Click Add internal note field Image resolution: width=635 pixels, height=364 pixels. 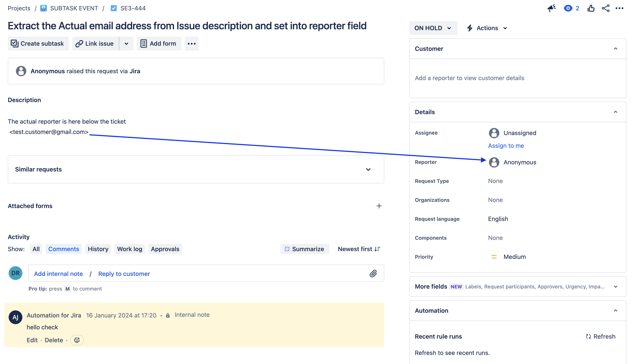[x=58, y=274]
